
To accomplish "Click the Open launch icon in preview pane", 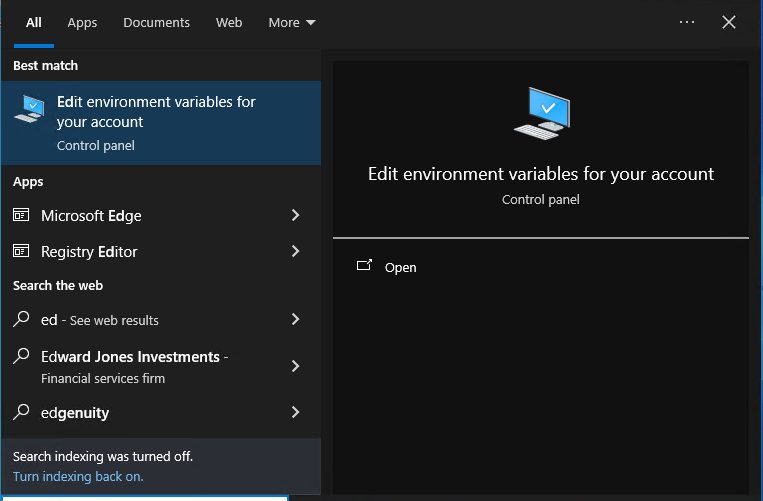I will 364,265.
